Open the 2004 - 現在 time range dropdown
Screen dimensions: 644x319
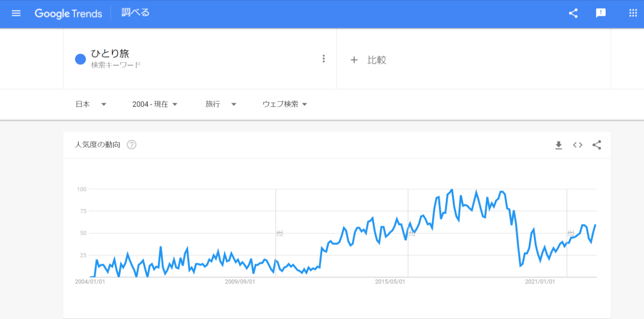[155, 104]
